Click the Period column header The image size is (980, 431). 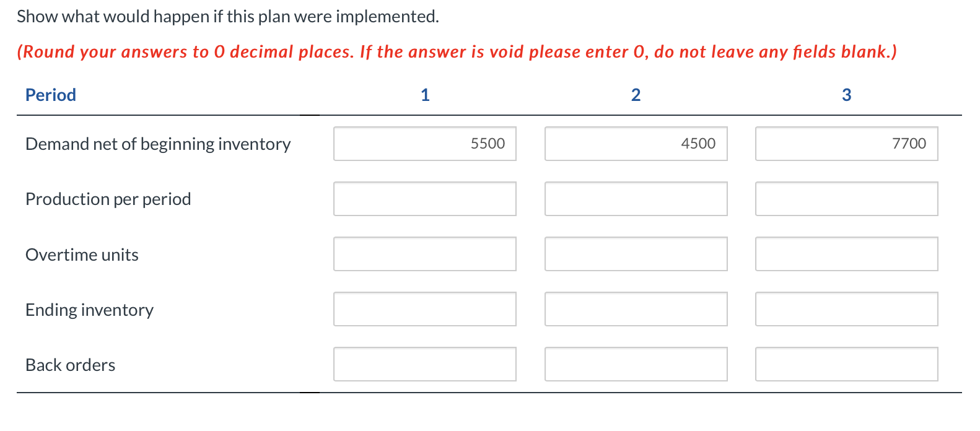(x=50, y=94)
